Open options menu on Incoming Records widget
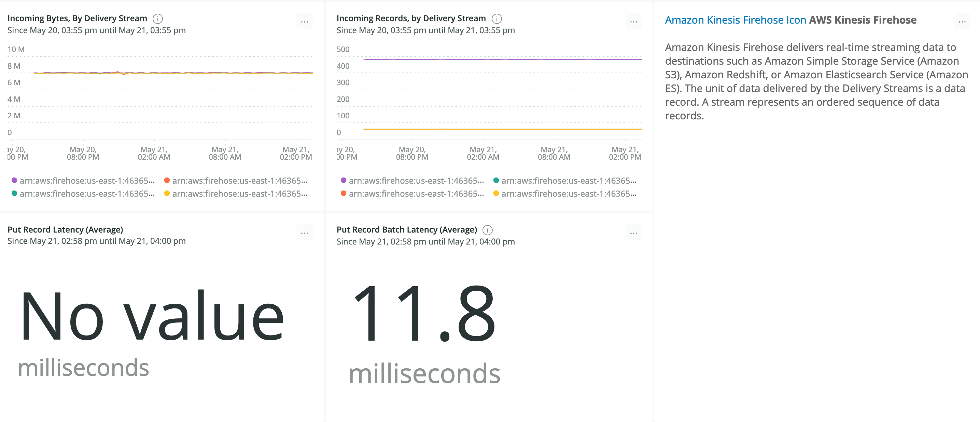 [633, 22]
